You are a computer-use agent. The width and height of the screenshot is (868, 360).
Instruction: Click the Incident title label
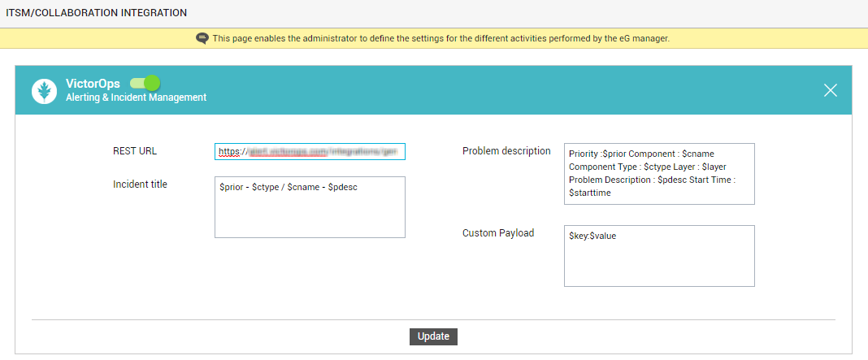(140, 184)
